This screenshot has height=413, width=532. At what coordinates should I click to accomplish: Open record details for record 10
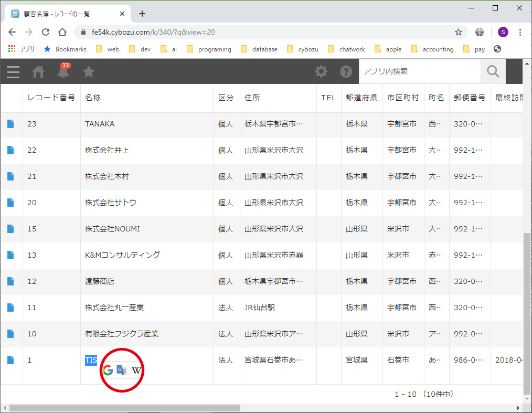[x=10, y=334]
